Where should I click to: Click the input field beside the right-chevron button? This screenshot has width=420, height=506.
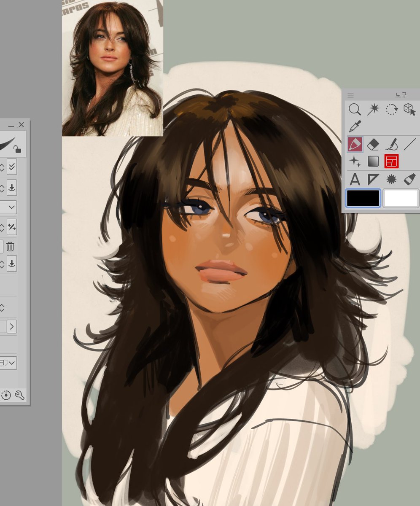tap(3, 326)
